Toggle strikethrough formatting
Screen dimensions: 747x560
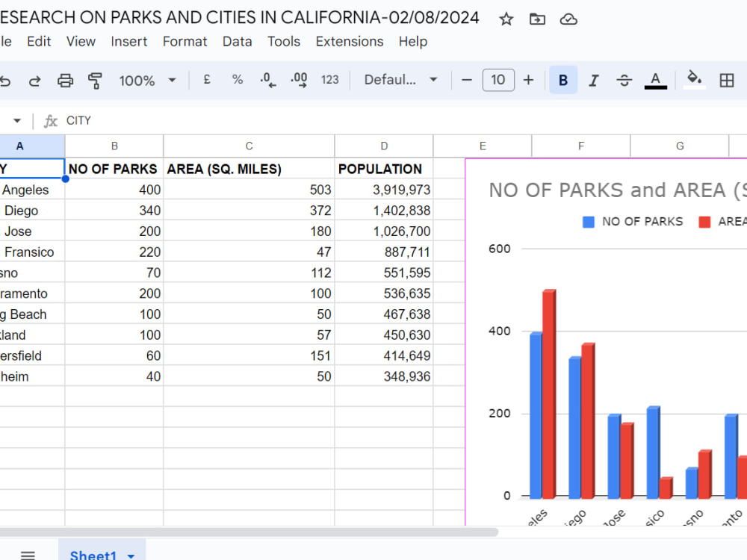(x=624, y=81)
